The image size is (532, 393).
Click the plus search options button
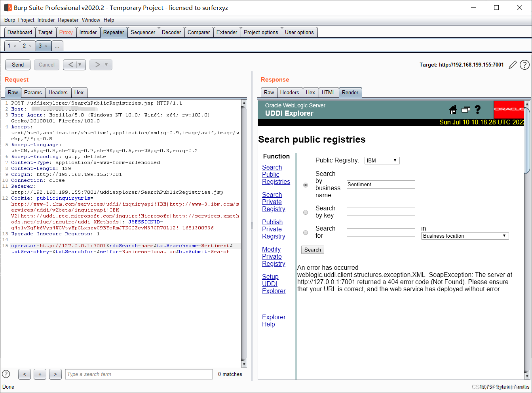tap(40, 374)
